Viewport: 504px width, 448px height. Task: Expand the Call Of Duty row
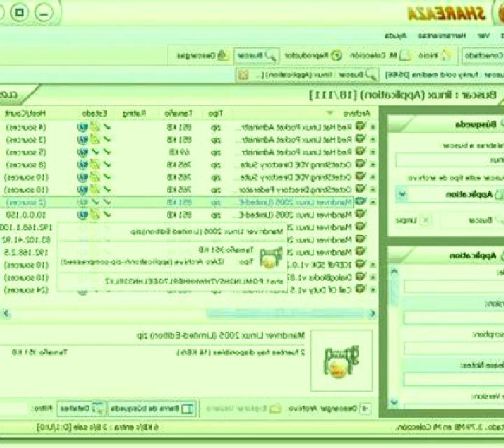coord(373,290)
